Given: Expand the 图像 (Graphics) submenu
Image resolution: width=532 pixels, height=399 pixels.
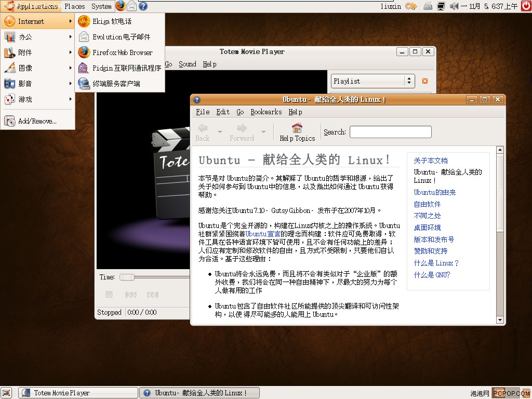Looking at the screenshot, I should click(38, 68).
